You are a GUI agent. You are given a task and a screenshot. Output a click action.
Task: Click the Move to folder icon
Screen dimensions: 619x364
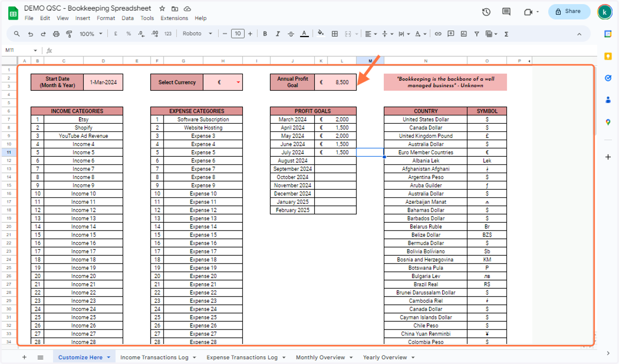click(x=175, y=9)
